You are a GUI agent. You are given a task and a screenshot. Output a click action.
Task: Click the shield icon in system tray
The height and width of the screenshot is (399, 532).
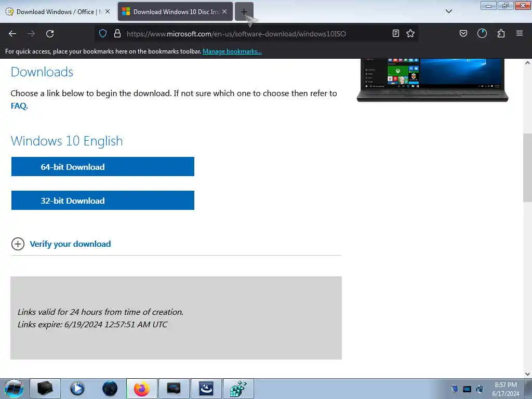coord(454,389)
